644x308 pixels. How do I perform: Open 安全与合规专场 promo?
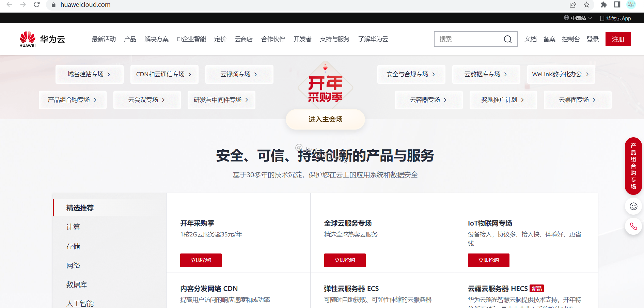click(411, 74)
